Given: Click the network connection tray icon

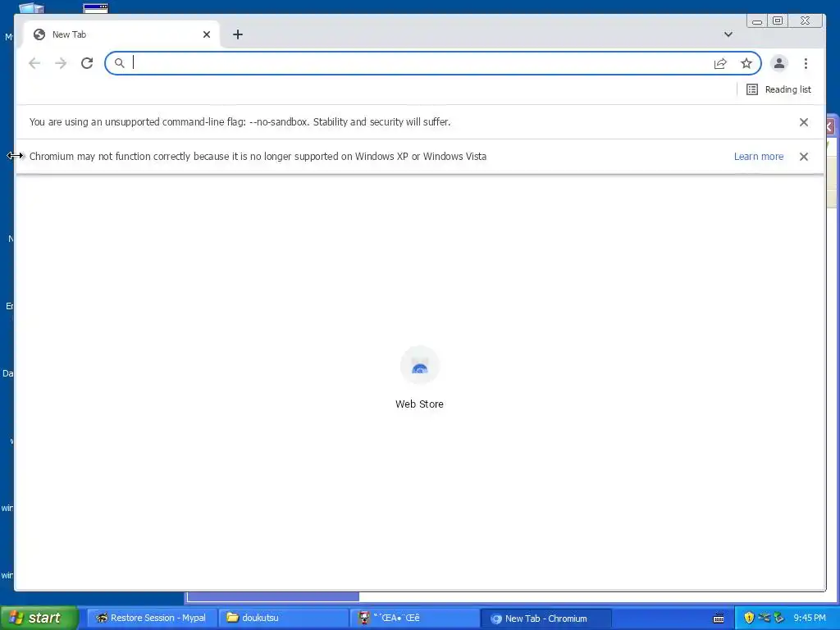Looking at the screenshot, I should pyautogui.click(x=764, y=618).
